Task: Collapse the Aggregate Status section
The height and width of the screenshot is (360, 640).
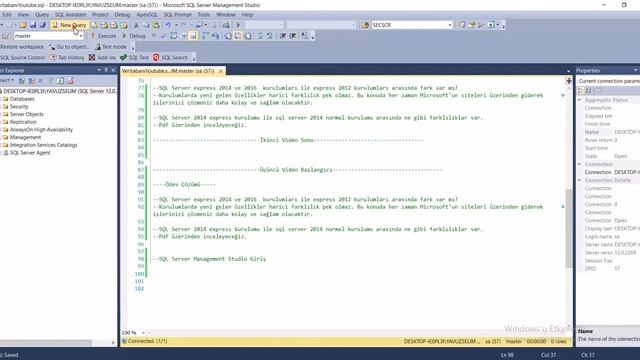Action: [580, 100]
